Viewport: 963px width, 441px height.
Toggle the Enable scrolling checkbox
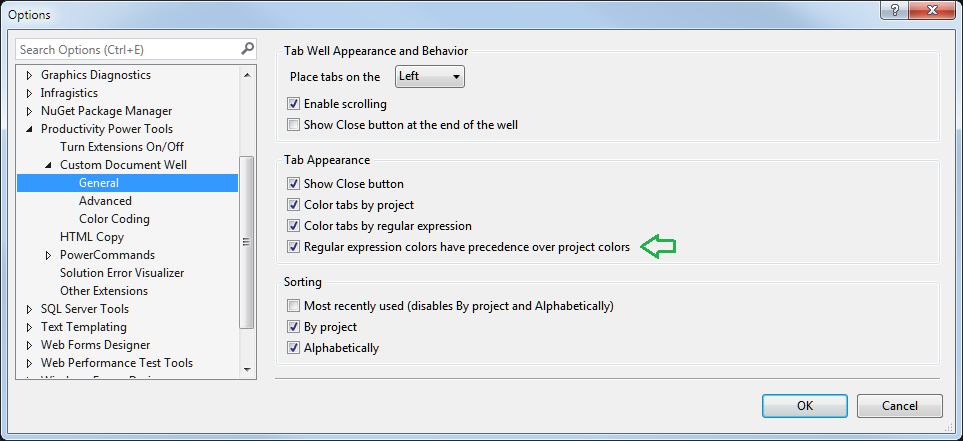click(293, 103)
